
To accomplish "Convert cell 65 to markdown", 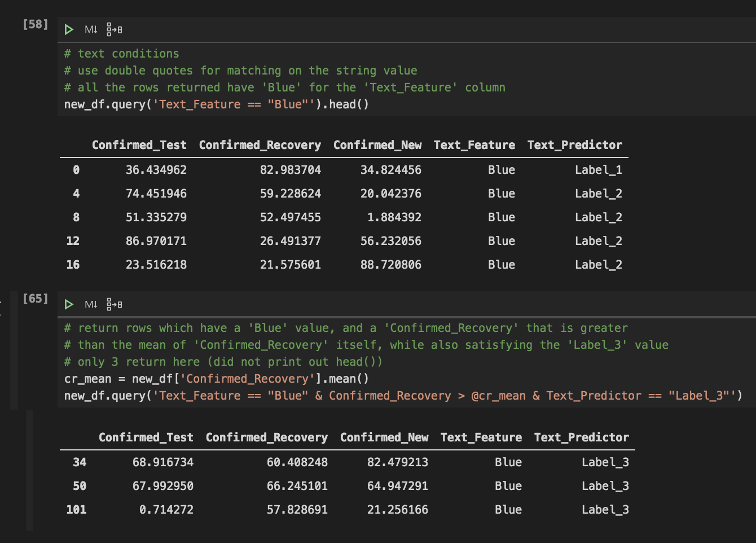I will pos(91,304).
